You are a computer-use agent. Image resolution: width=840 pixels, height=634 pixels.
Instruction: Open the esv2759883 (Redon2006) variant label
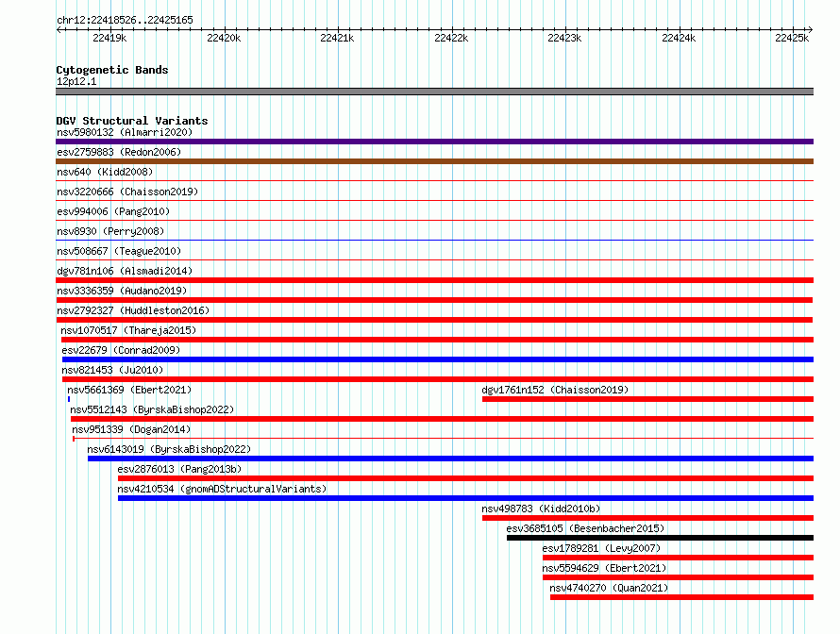tap(119, 152)
